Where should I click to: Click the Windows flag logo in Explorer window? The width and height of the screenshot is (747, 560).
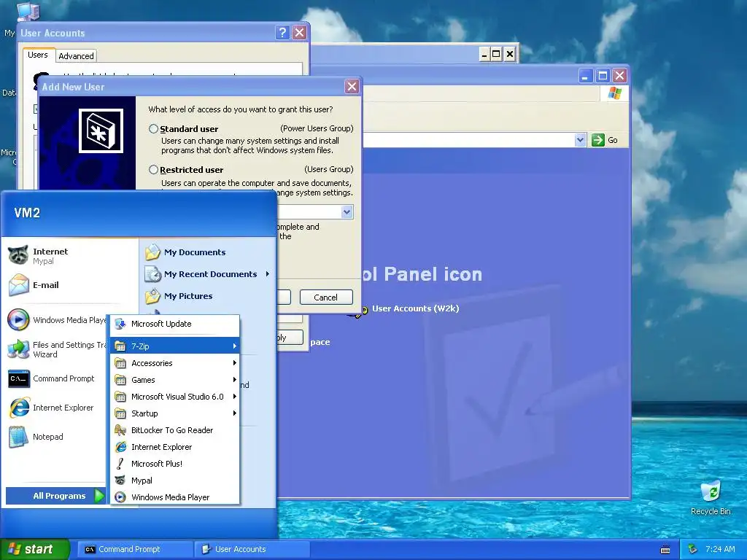(614, 93)
